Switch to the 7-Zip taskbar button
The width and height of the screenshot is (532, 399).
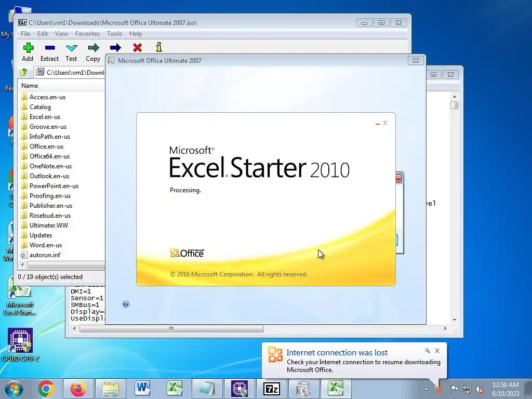(271, 389)
